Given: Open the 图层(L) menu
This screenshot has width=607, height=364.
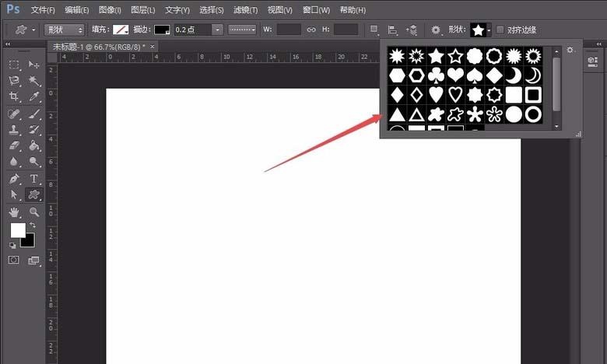Looking at the screenshot, I should click(143, 10).
